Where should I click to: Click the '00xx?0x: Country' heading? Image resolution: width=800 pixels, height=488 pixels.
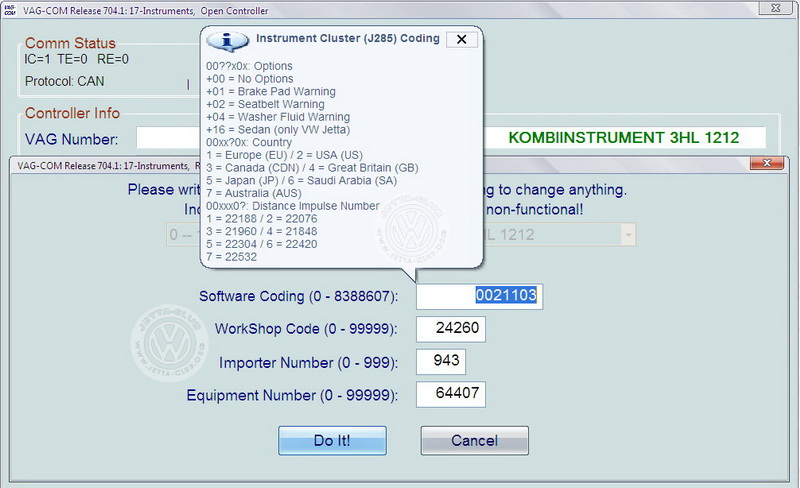point(249,142)
